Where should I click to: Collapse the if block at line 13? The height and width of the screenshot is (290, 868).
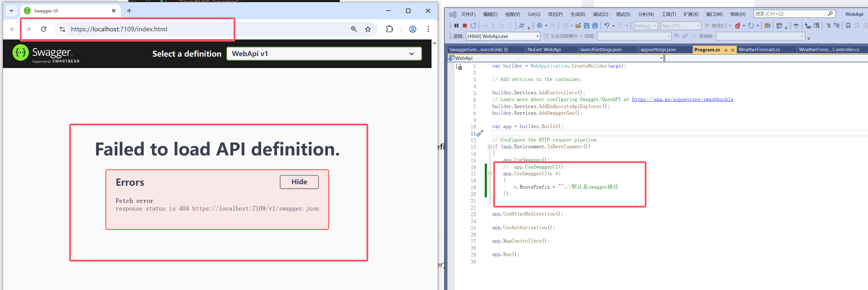pos(490,147)
